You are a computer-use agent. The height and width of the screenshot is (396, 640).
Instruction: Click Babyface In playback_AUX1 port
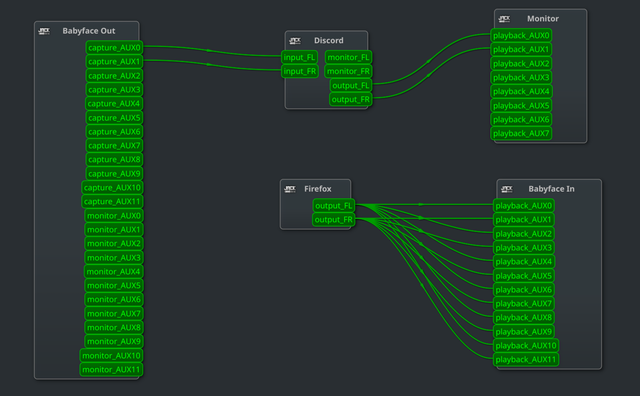[524, 220]
